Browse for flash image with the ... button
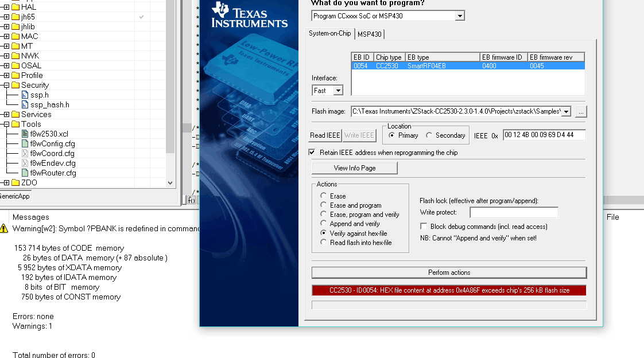 581,112
